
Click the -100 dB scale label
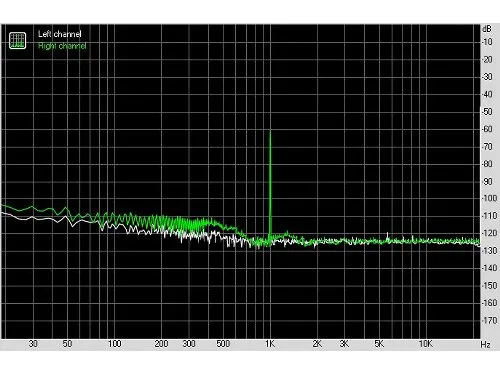489,198
